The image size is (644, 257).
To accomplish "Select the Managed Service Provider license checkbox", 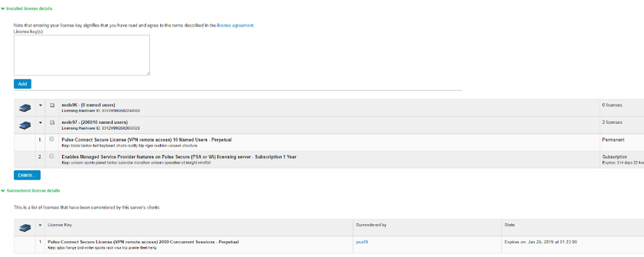I will coord(52,156).
